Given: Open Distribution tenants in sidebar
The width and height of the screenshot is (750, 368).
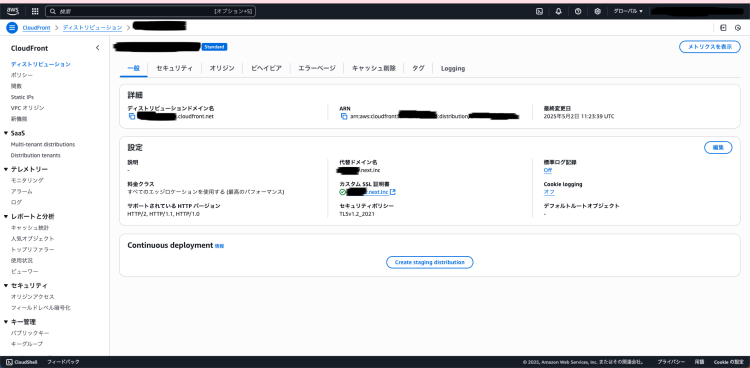Looking at the screenshot, I should 35,156.
